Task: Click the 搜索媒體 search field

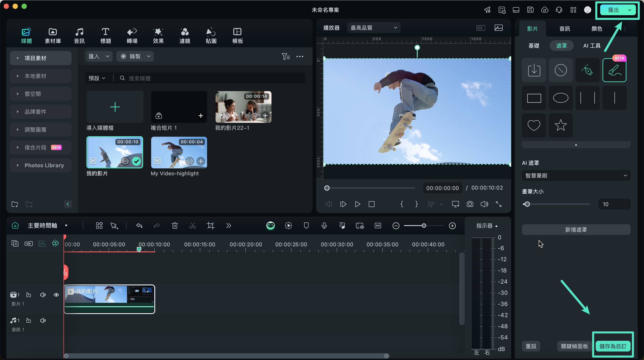Action: pos(212,78)
